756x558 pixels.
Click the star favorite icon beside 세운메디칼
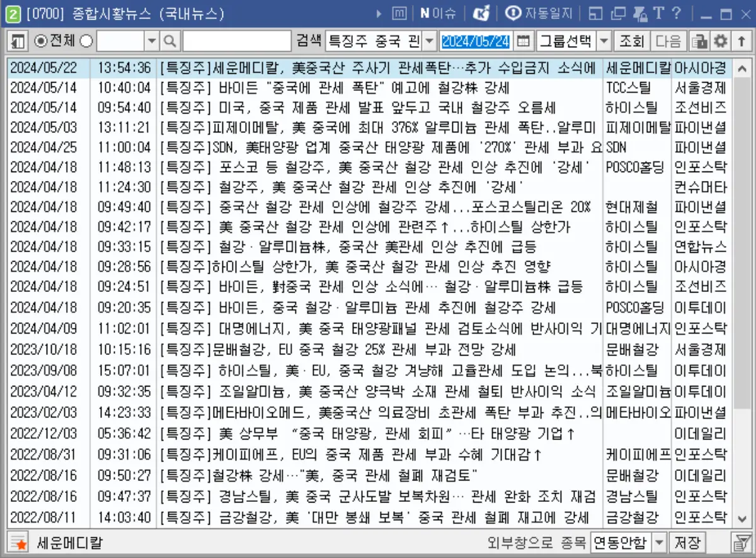coord(18,542)
